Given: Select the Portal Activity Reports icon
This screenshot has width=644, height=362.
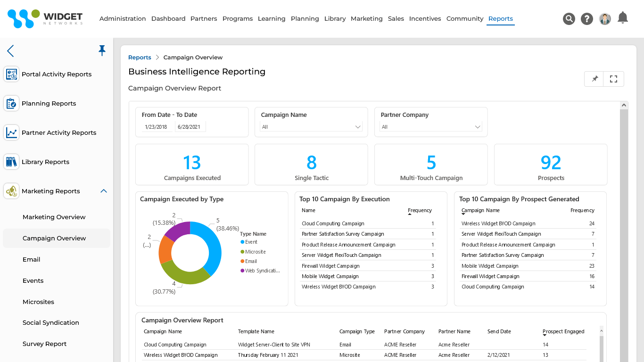Looking at the screenshot, I should click(x=11, y=74).
